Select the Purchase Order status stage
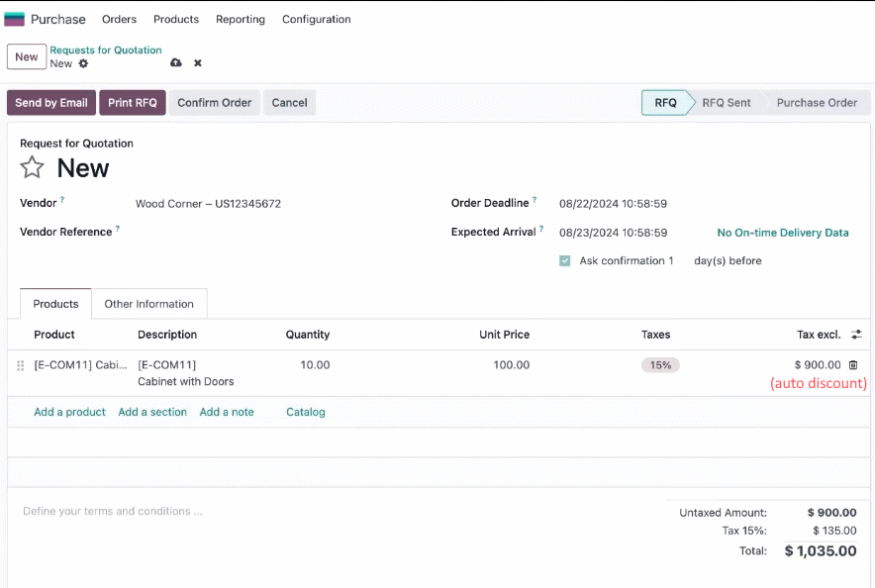 click(817, 103)
